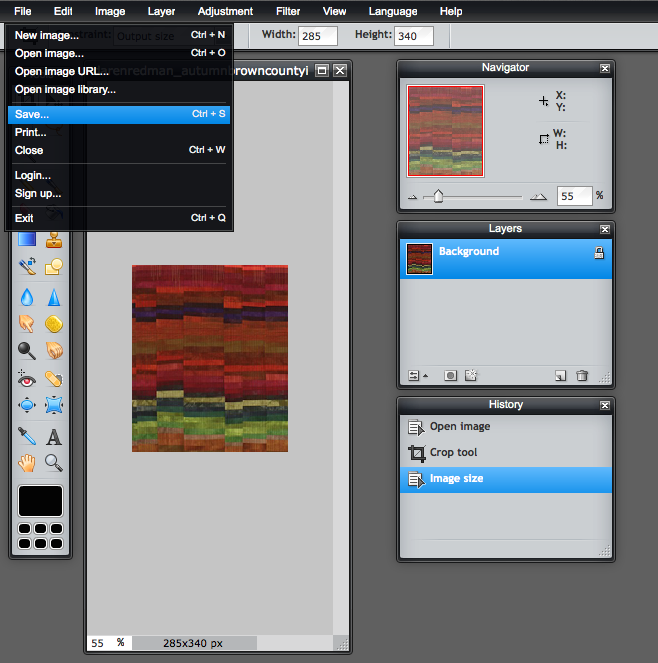Viewport: 658px width, 663px height.
Task: Open the Filter menu
Action: coord(288,11)
